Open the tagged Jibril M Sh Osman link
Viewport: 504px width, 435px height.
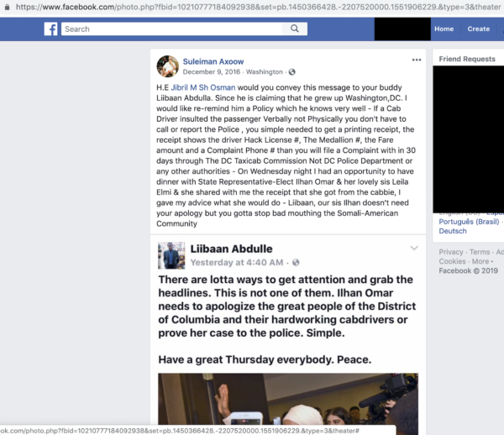202,87
